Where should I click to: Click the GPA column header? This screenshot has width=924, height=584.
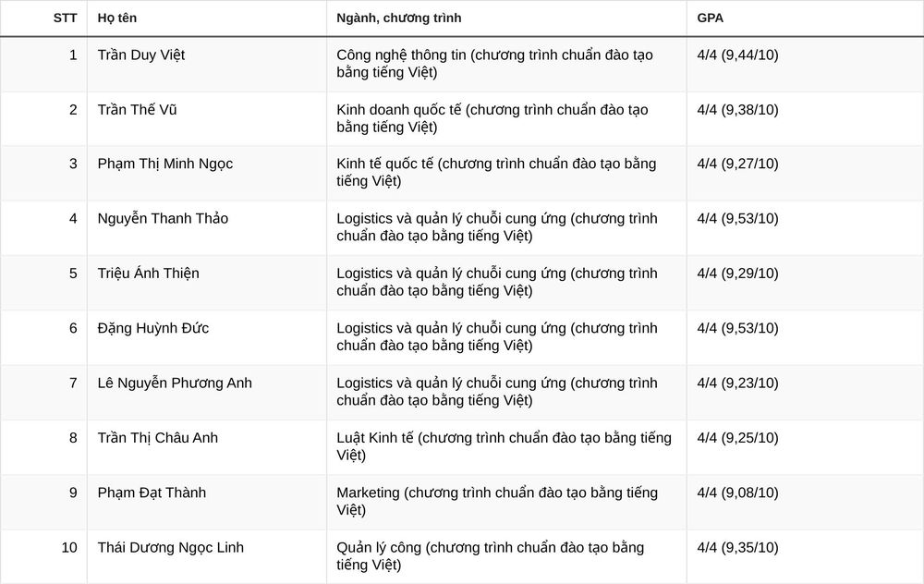coord(710,18)
